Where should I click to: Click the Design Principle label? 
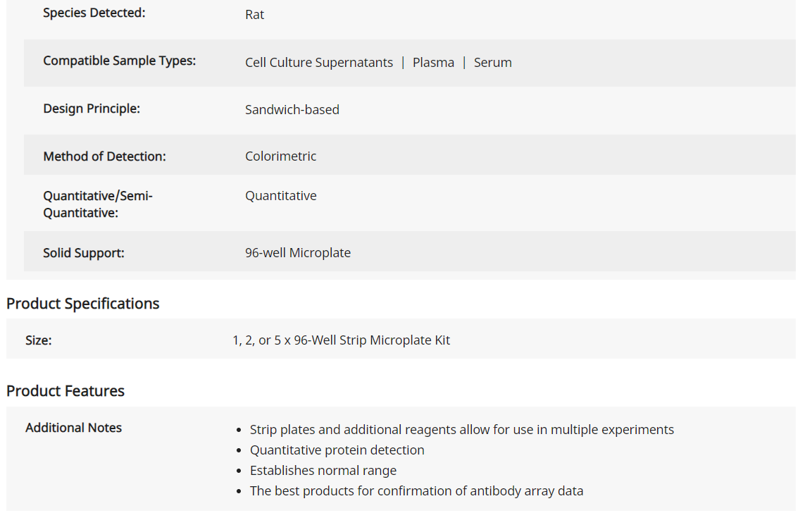click(x=91, y=109)
